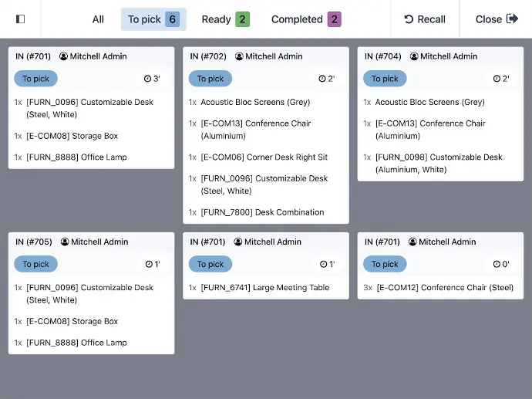Click the Recall refresh icon
532x399 pixels.
(x=409, y=19)
